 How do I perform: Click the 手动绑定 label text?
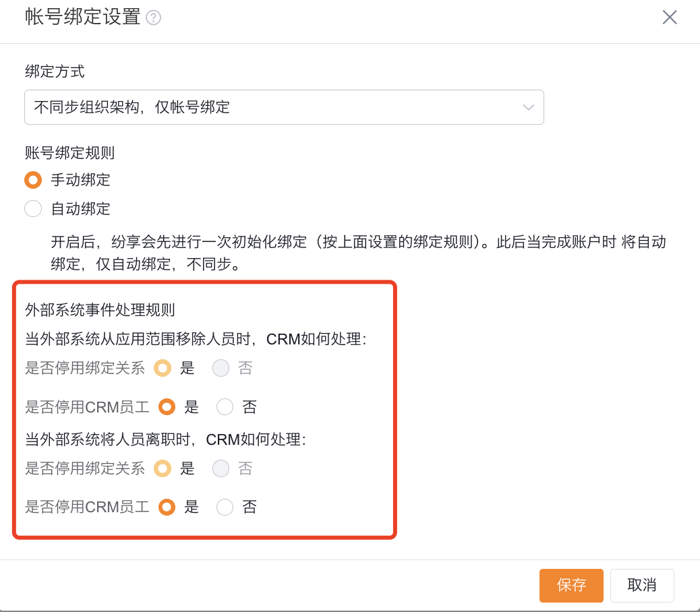click(80, 180)
